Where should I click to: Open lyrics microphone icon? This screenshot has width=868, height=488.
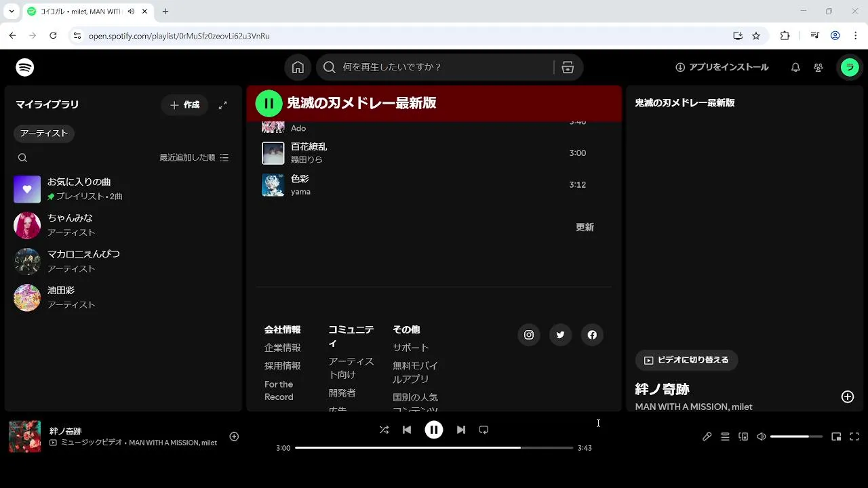point(707,436)
